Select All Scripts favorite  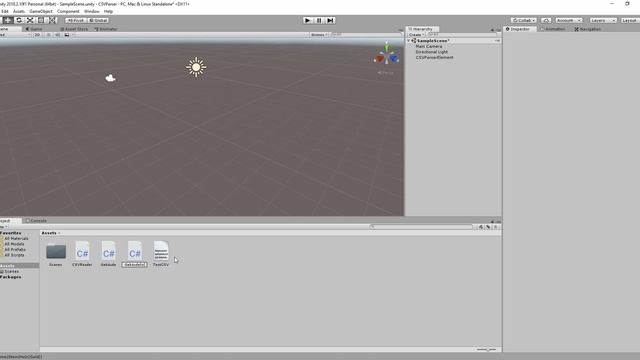tap(14, 255)
